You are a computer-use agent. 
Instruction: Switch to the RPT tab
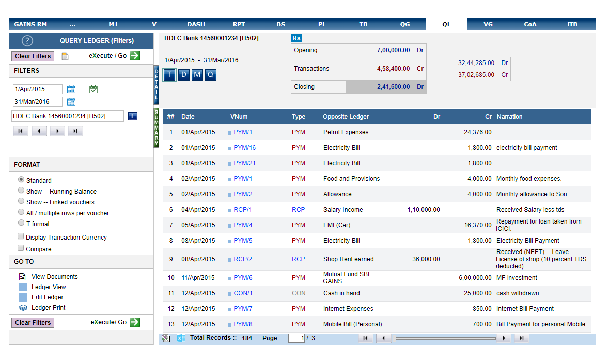(239, 24)
